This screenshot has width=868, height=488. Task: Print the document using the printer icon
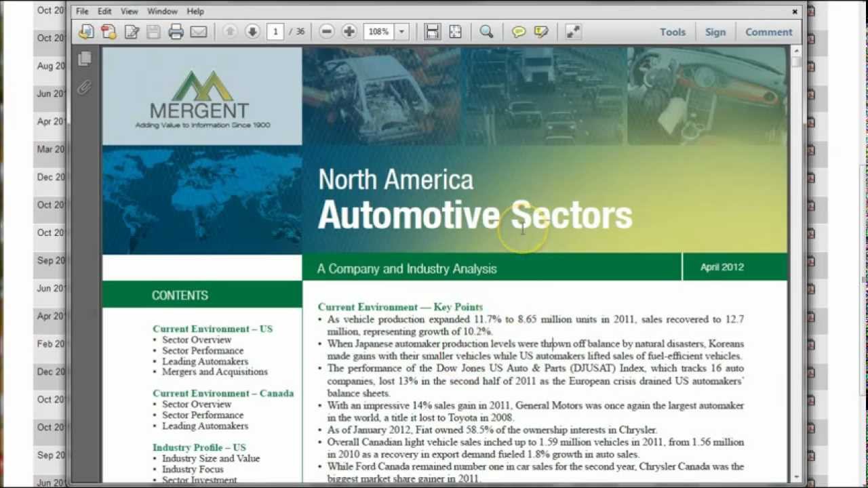coord(176,32)
